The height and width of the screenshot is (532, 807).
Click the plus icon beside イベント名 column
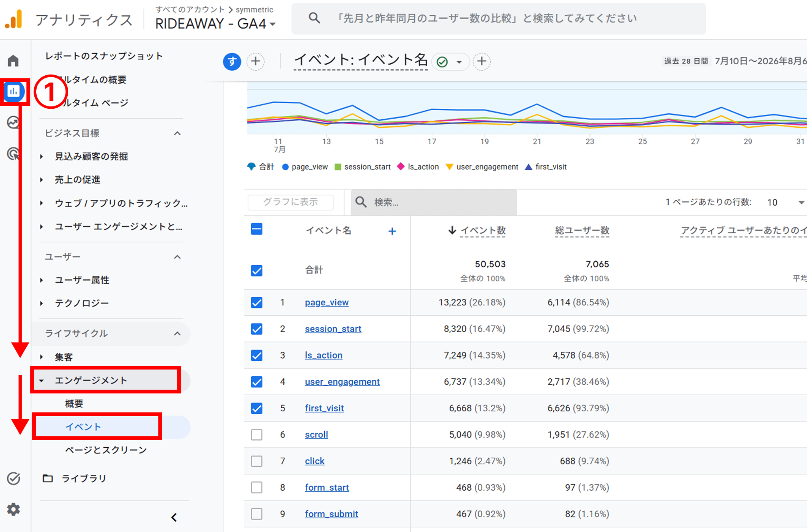point(392,231)
